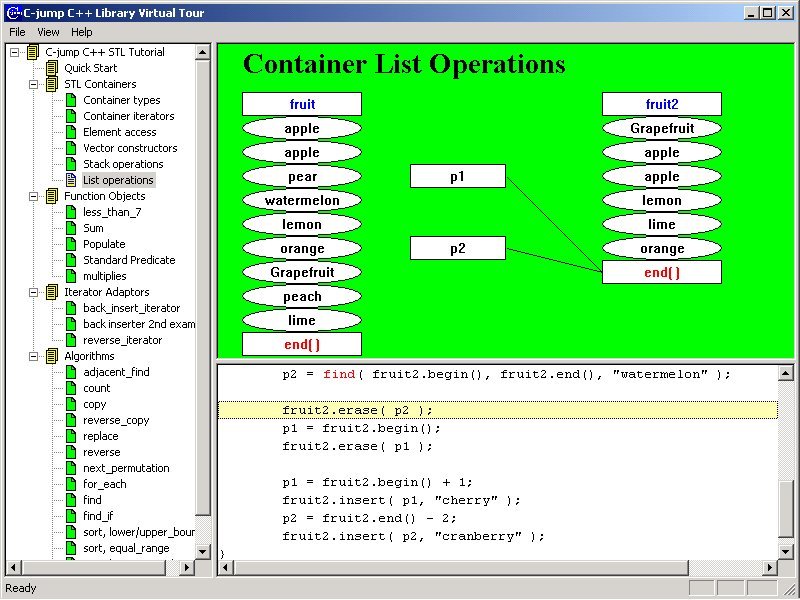Image resolution: width=800 pixels, height=600 pixels.
Task: Click the fruit list header box
Action: pyautogui.click(x=302, y=104)
